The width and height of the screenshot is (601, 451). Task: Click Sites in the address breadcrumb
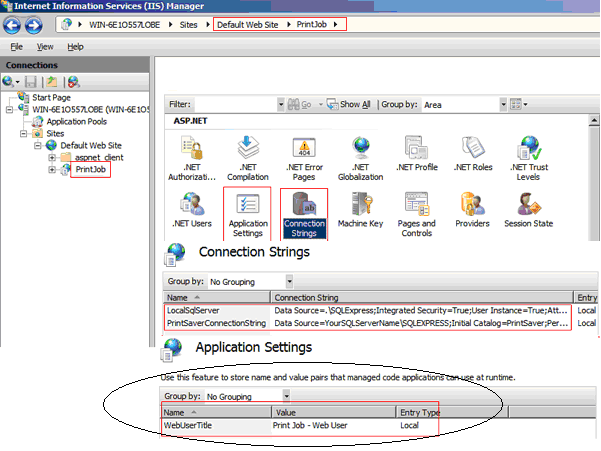point(188,25)
